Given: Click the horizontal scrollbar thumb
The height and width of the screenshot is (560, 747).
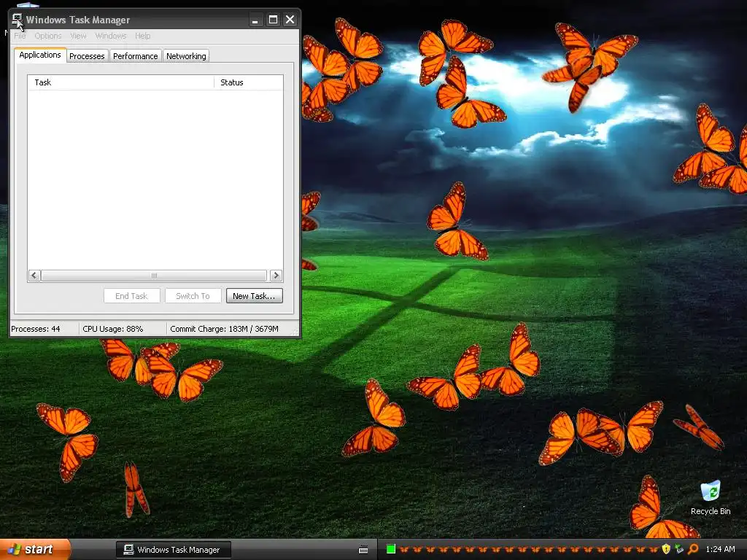Looking at the screenshot, I should tap(154, 275).
